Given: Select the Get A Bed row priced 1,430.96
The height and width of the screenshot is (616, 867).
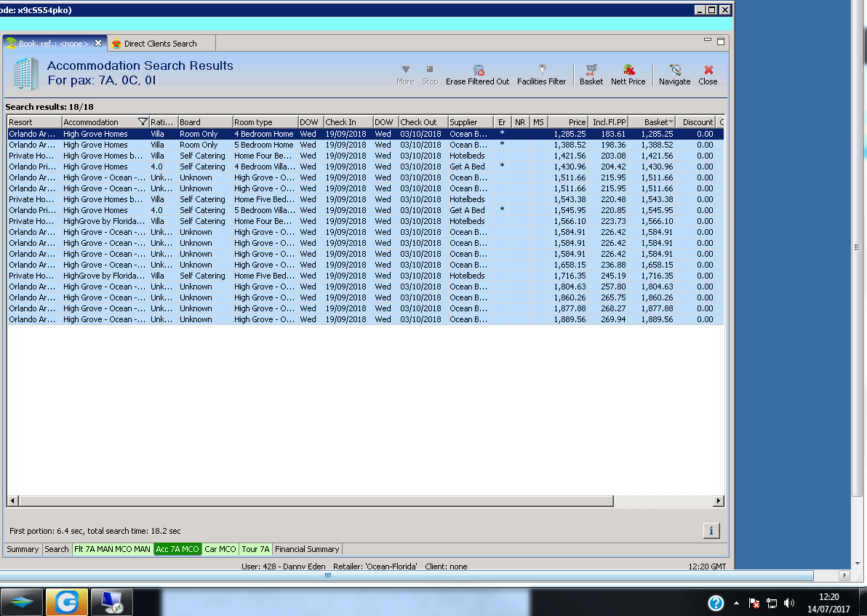Looking at the screenshot, I should [x=365, y=167].
